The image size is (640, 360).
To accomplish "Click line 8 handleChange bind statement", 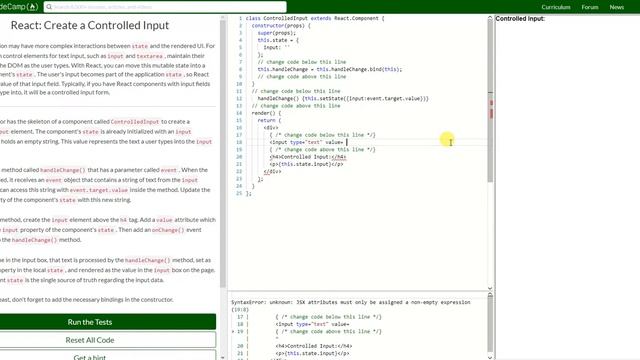I will [x=330, y=69].
